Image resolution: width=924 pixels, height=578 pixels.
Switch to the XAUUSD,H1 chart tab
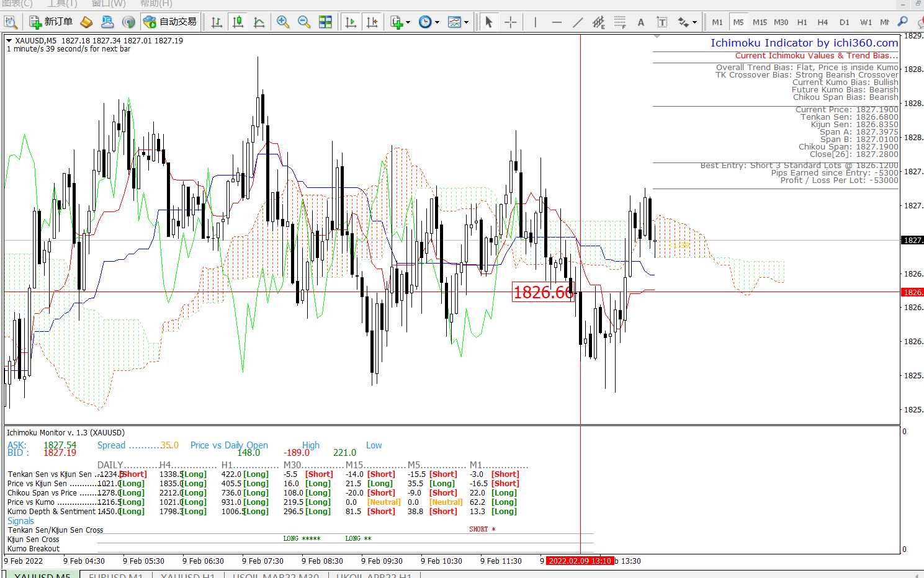point(187,575)
